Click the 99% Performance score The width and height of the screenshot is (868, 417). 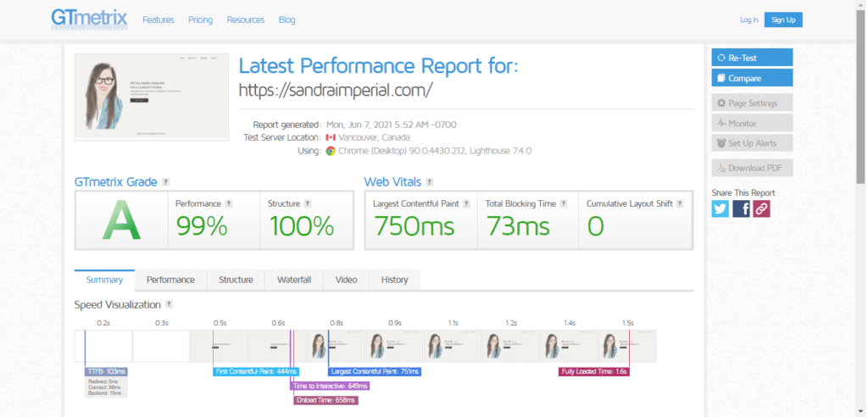point(202,226)
